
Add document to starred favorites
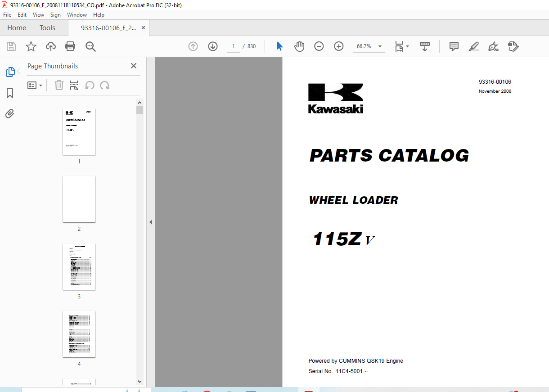point(31,46)
